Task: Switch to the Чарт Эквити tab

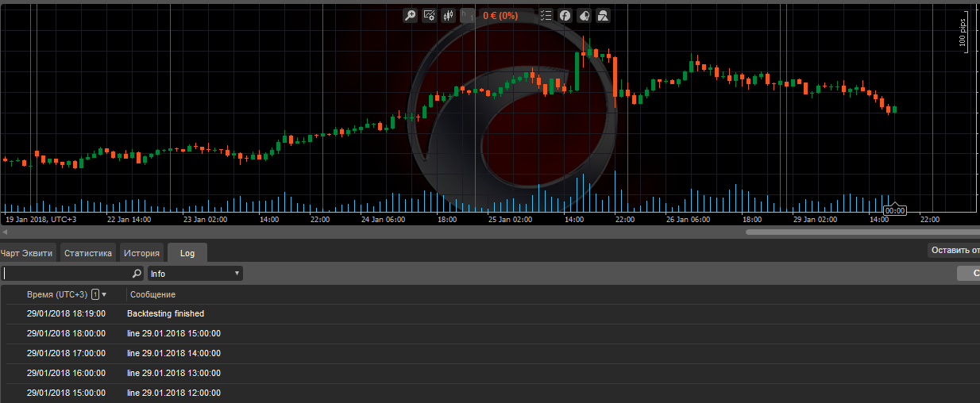Action: coord(27,253)
